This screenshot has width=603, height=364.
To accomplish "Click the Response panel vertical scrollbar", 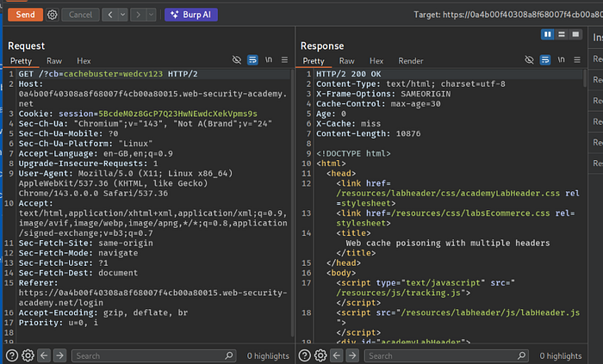I will click(585, 78).
